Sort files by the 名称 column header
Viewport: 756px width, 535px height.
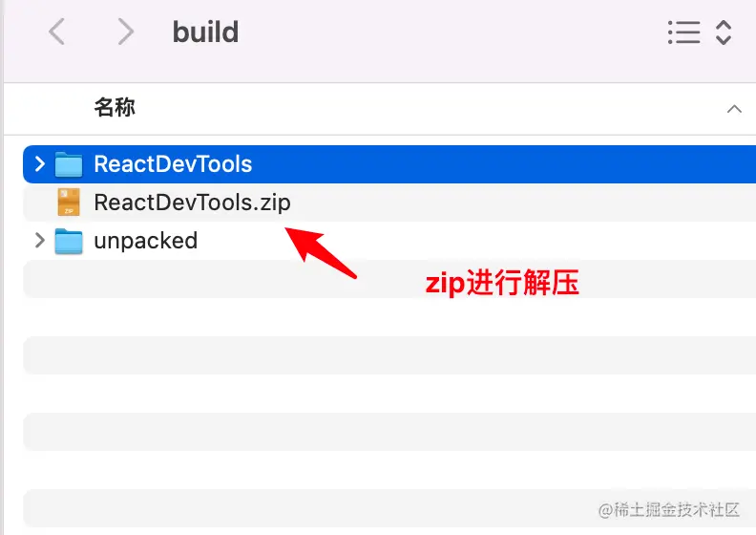(x=115, y=107)
